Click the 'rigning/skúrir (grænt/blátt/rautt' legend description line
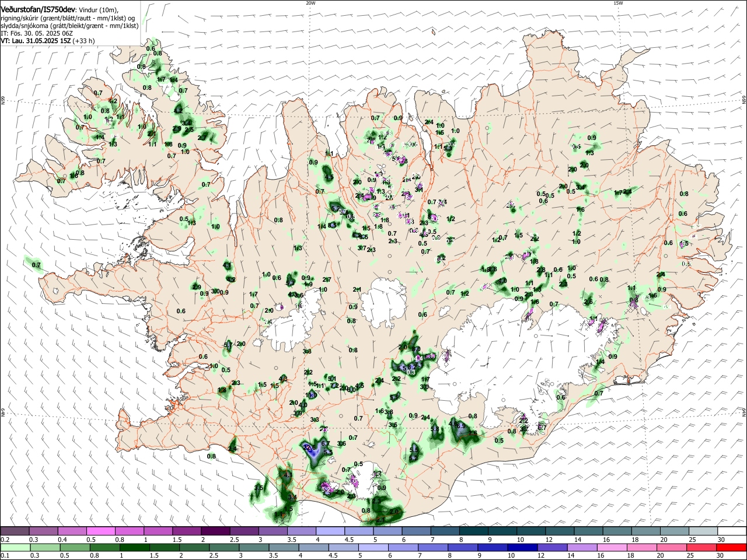Screen dimensions: 747x560 pos(68,17)
